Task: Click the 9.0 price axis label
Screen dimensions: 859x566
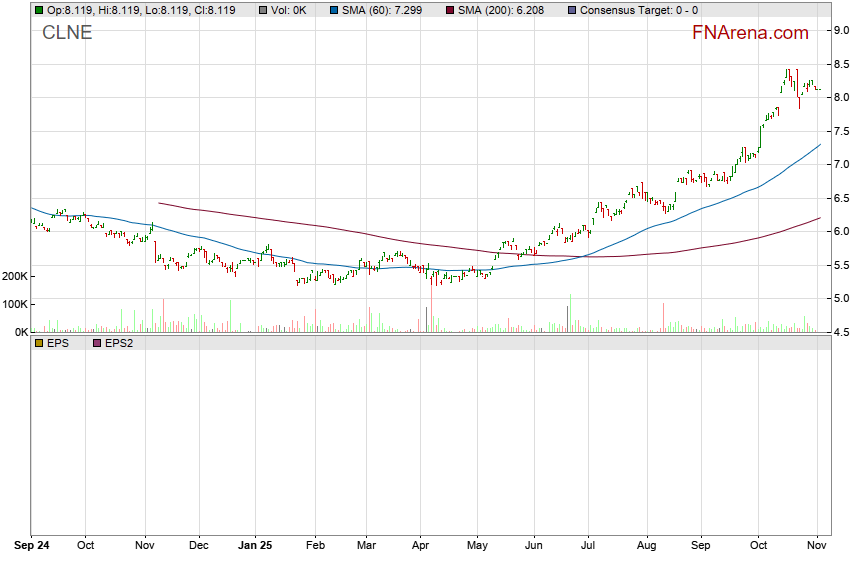Action: point(842,30)
